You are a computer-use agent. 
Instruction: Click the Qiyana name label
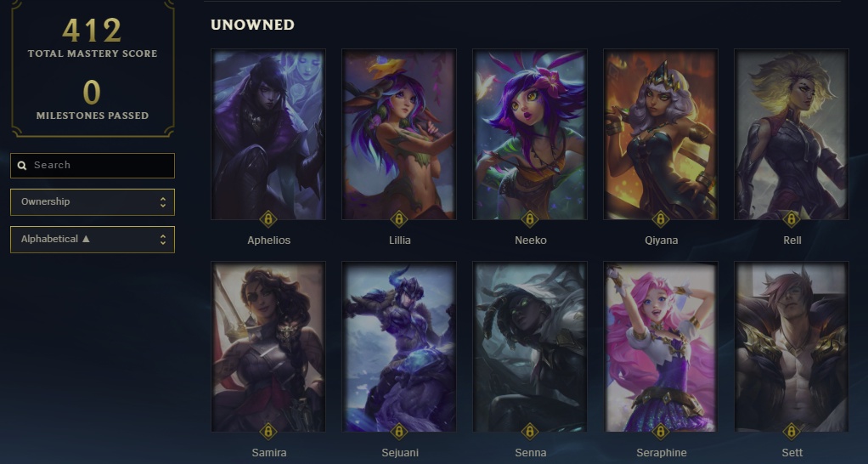point(661,240)
